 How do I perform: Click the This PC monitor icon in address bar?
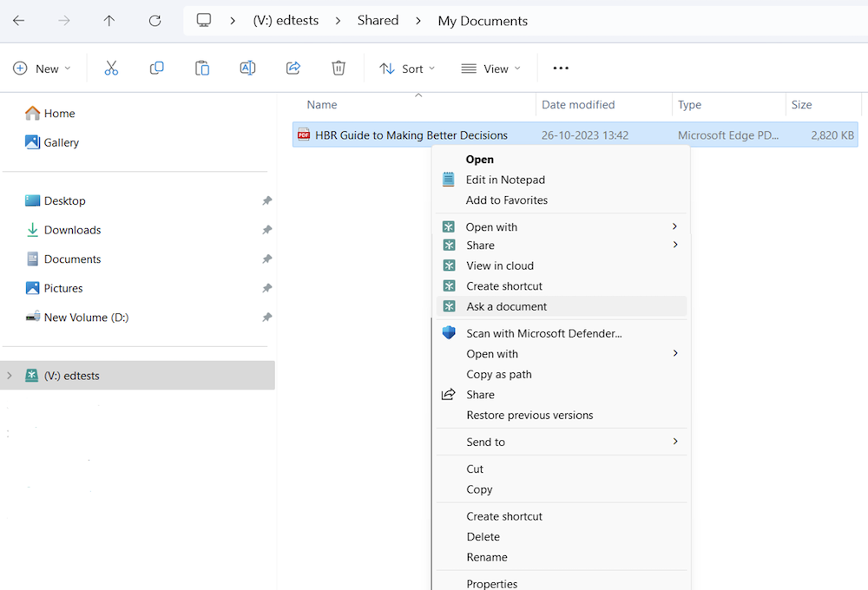point(204,21)
